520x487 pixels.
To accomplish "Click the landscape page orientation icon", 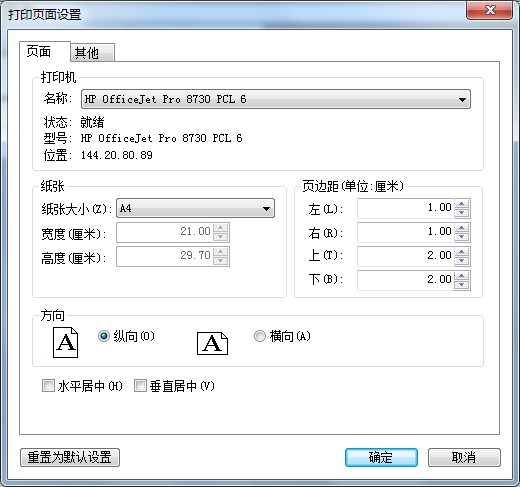I will (x=212, y=343).
